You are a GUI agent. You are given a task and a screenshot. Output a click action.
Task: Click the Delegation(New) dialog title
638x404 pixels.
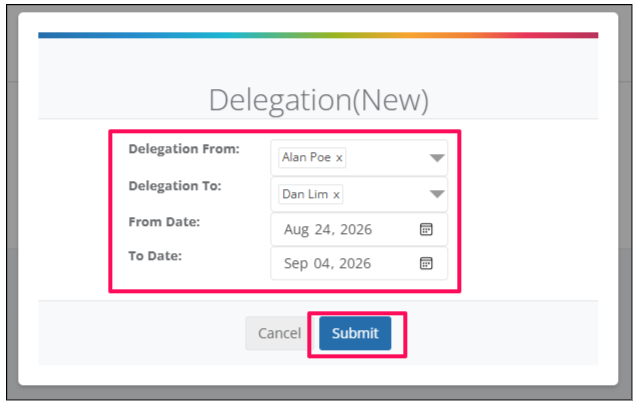[319, 100]
